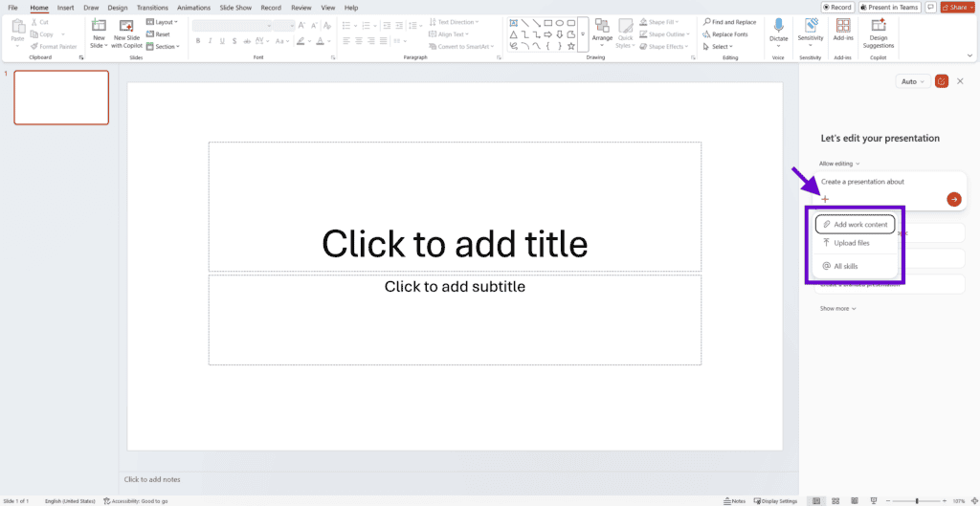
Task: Open Display Settings in status bar
Action: tap(775, 501)
